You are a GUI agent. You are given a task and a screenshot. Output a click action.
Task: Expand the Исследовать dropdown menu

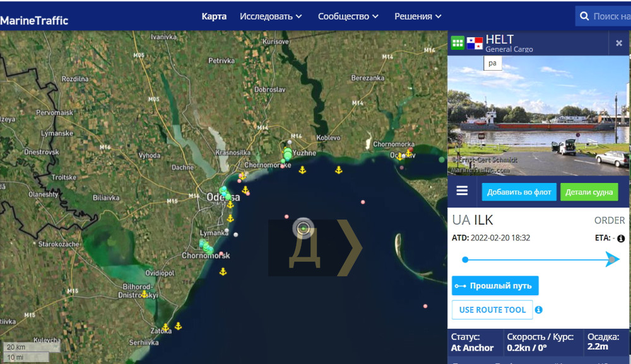[x=271, y=16]
